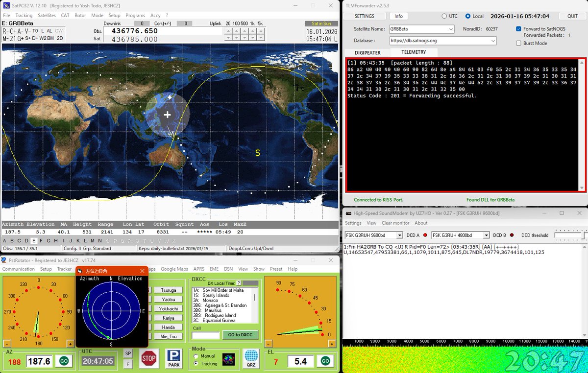Image resolution: width=588 pixels, height=373 pixels.
Task: Click the 1k uplink up arrow
Action: pyautogui.click(x=254, y=30)
